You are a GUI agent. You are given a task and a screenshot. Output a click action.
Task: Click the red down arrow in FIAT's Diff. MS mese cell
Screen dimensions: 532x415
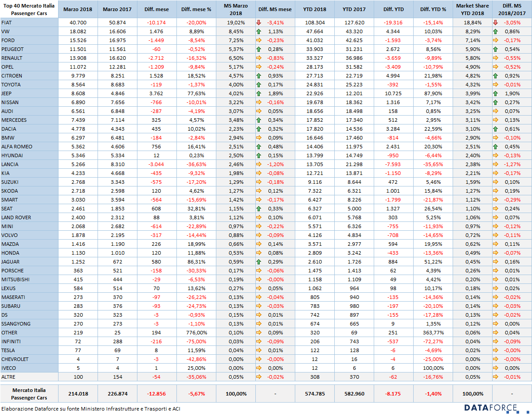(x=259, y=23)
